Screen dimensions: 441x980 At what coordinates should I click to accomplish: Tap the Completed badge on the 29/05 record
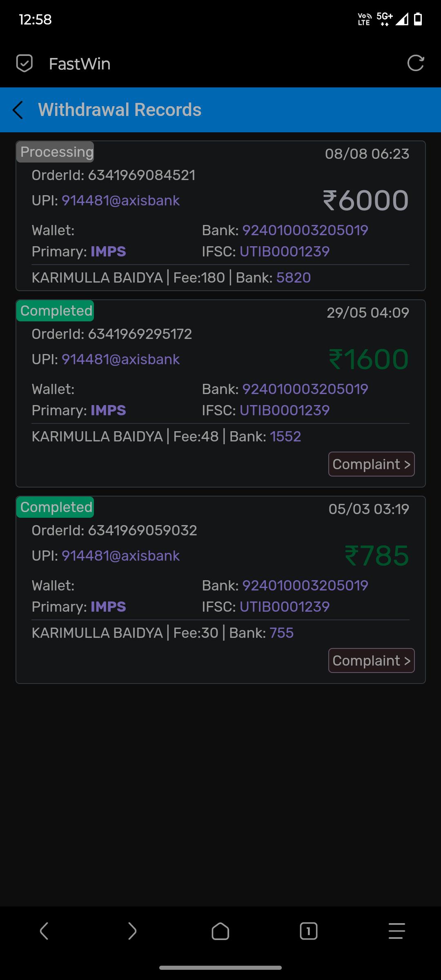point(56,311)
